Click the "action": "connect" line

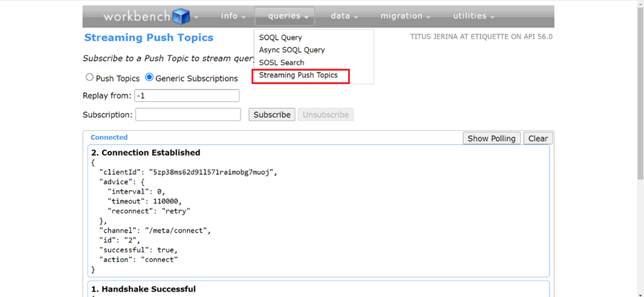pyautogui.click(x=138, y=259)
